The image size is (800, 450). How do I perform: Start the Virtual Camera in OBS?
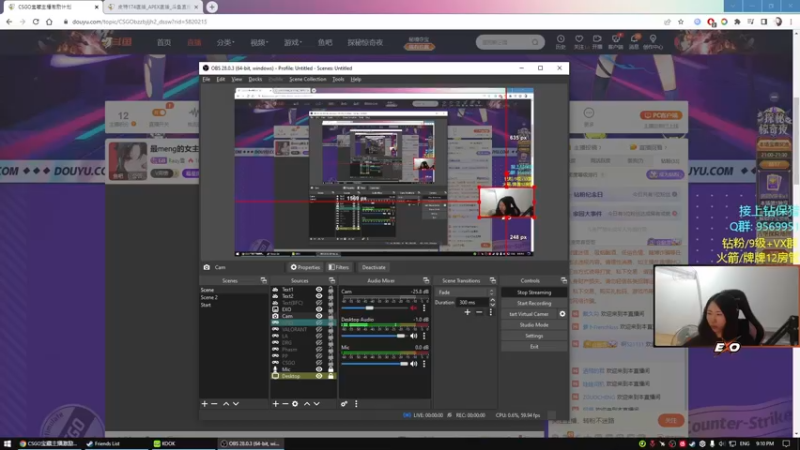[529, 314]
